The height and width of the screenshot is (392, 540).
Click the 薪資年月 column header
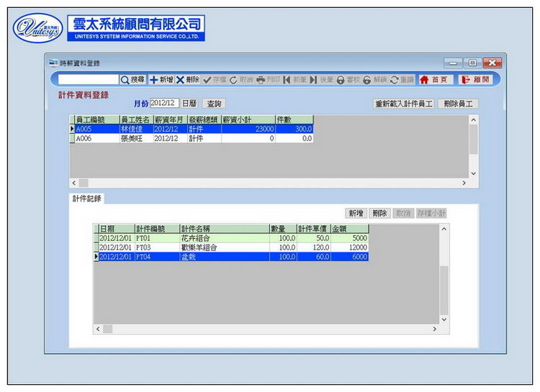170,119
